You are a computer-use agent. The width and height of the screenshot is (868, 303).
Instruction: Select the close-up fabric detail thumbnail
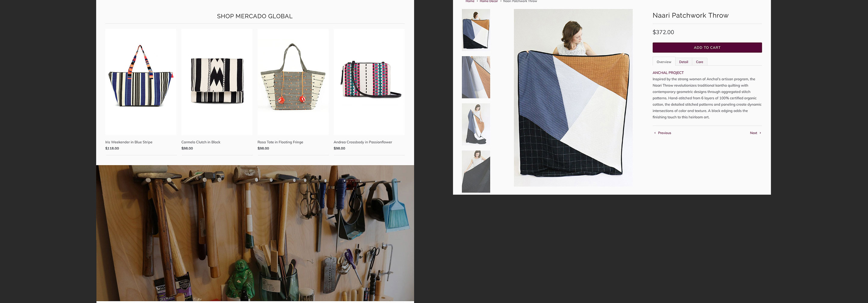pos(476,77)
